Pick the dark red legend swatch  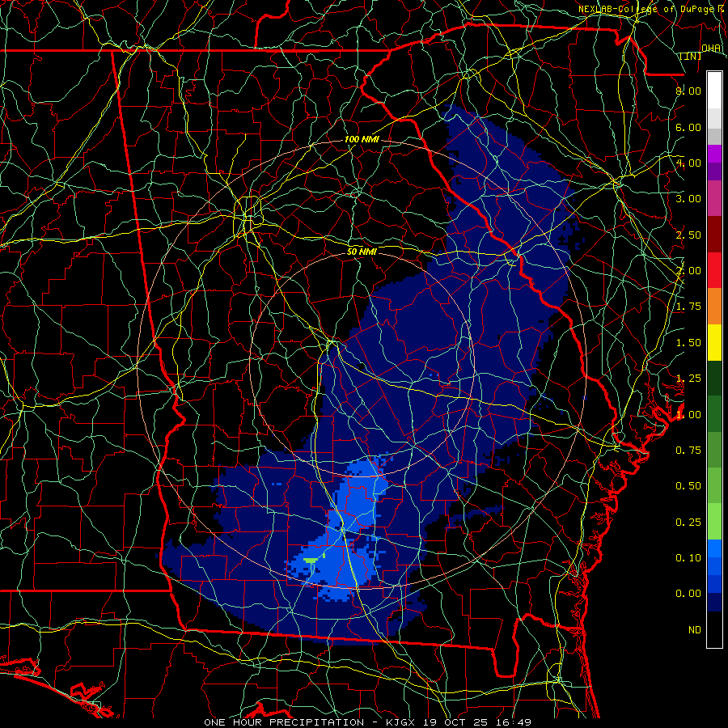714,235
